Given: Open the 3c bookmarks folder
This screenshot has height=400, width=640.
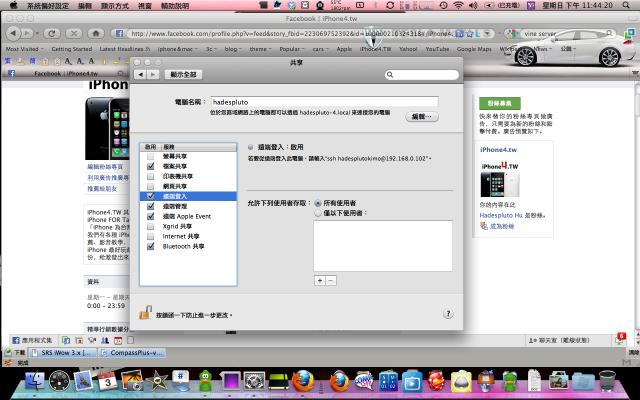Looking at the screenshot, I should [x=211, y=49].
